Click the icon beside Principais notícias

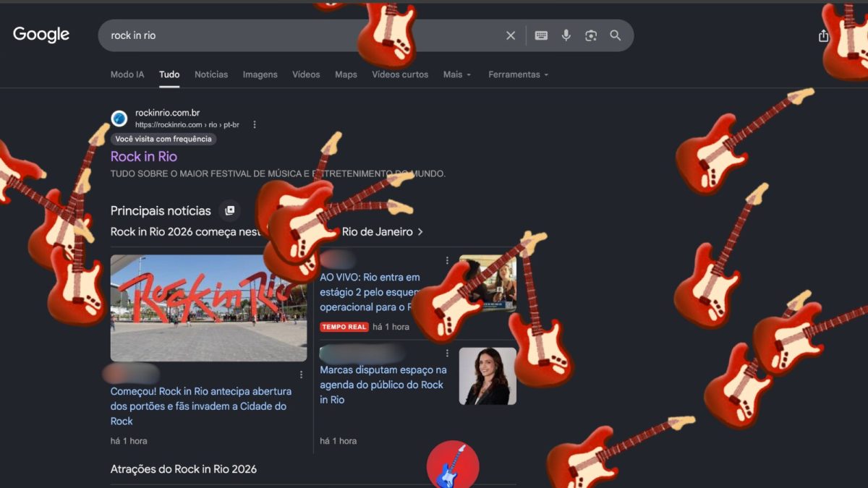[230, 210]
